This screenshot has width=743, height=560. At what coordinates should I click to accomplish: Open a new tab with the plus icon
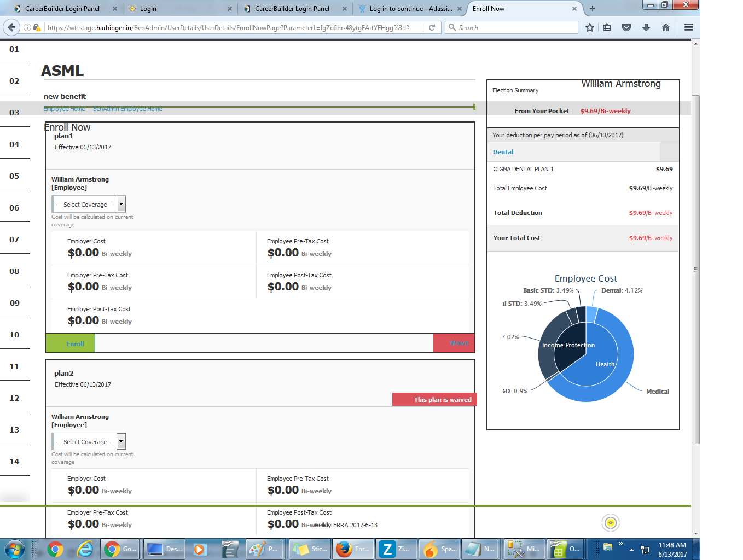[592, 9]
